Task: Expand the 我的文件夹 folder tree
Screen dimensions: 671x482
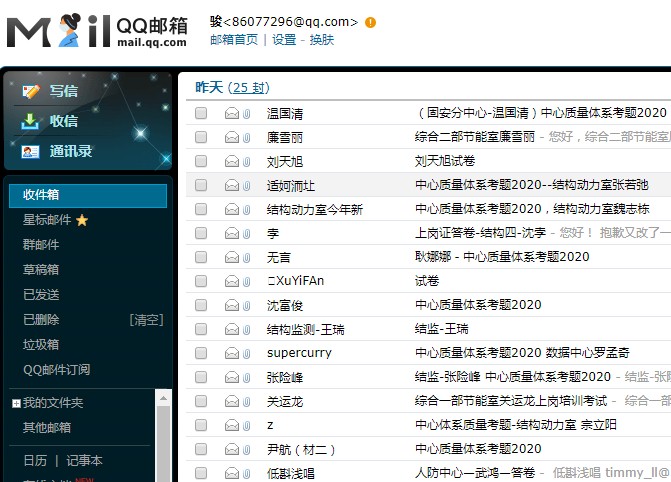Action: (x=16, y=403)
